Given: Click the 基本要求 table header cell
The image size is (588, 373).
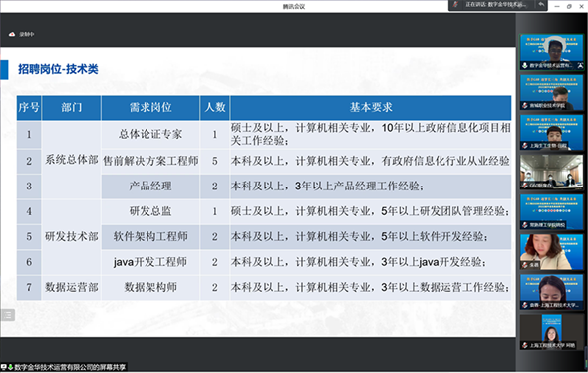Looking at the screenshot, I should click(371, 108).
